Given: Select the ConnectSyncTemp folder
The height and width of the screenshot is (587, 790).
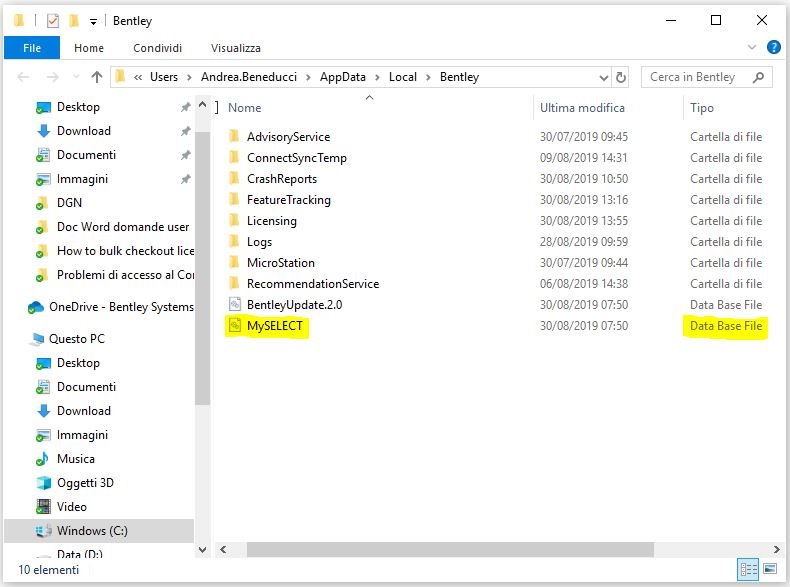Looking at the screenshot, I should pyautogui.click(x=297, y=158).
